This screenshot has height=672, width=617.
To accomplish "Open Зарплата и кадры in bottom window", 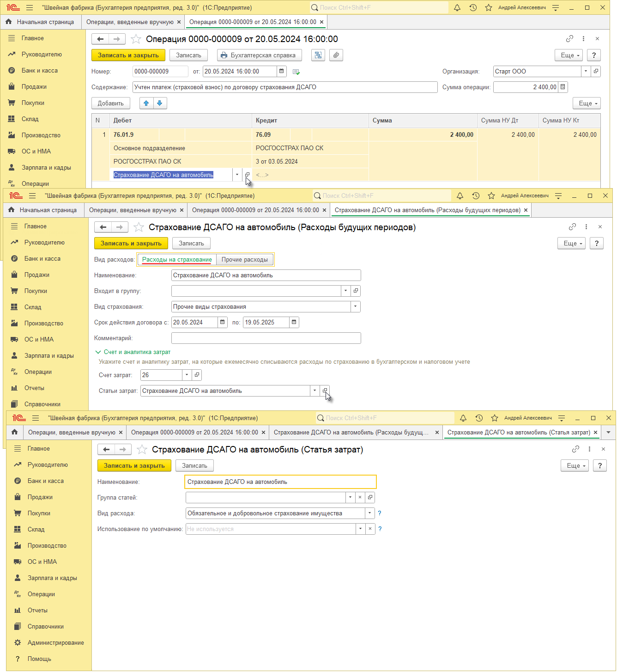I will [x=52, y=578].
